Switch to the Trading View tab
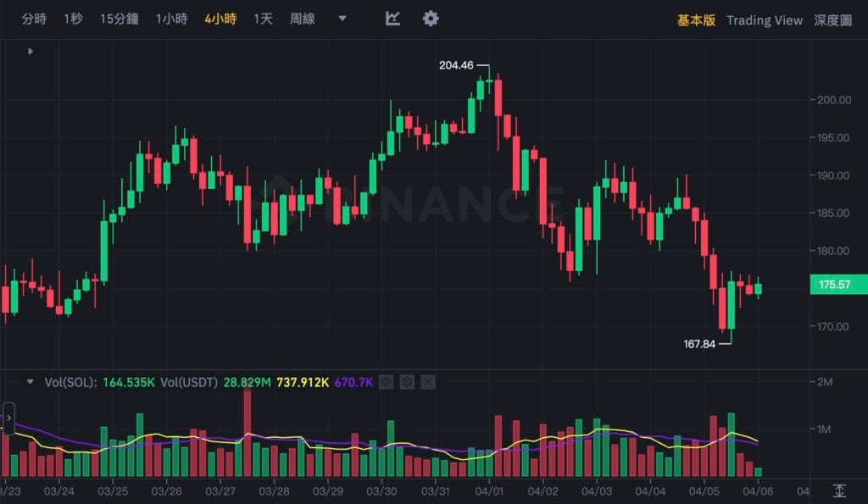The height and width of the screenshot is (504, 868). tap(764, 20)
